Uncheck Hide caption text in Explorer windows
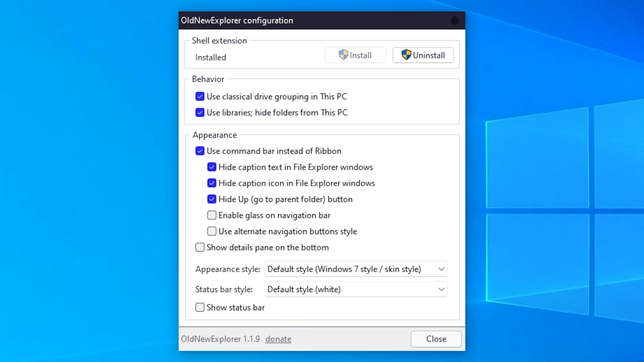This screenshot has height=362, width=644. click(212, 167)
